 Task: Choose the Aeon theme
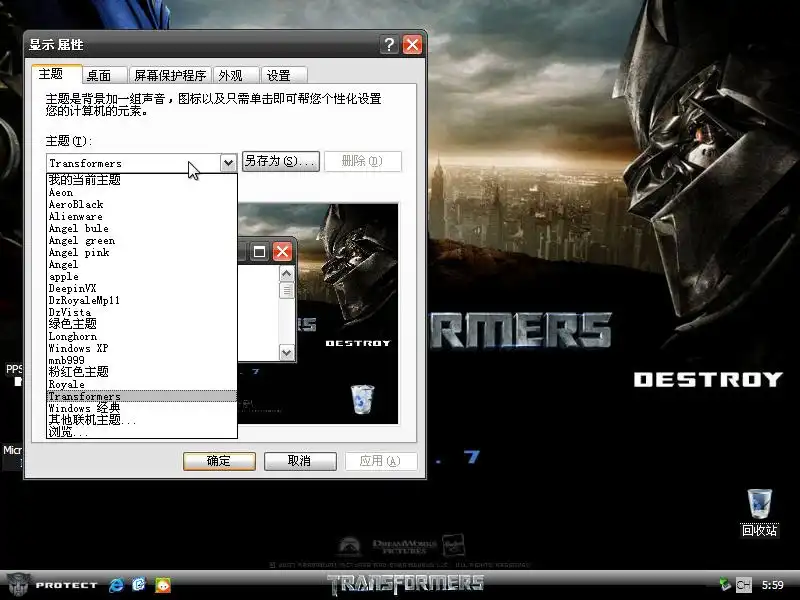point(142,192)
